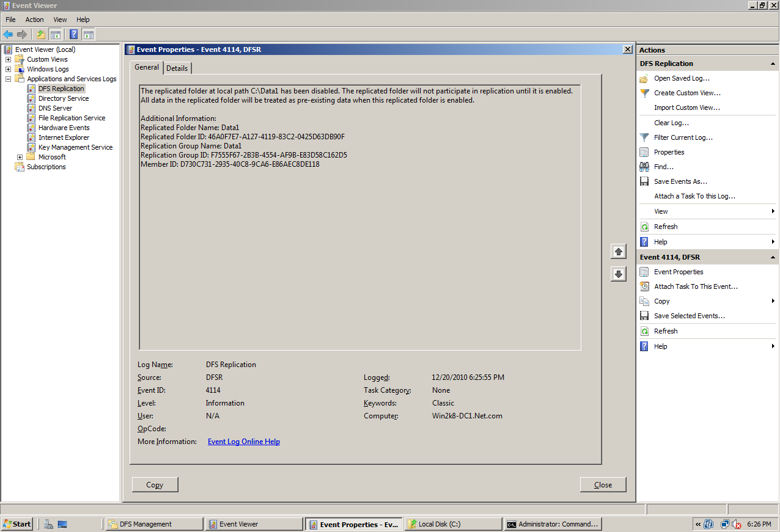Select DFS Replication log in tree
Viewport: 780px width, 532px height.
[x=61, y=89]
